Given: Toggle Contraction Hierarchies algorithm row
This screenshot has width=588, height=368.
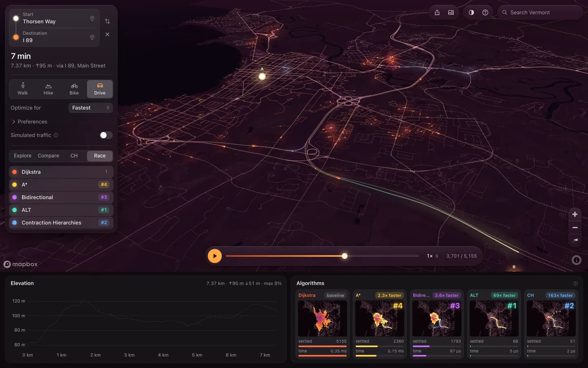Looking at the screenshot, I should (61, 222).
